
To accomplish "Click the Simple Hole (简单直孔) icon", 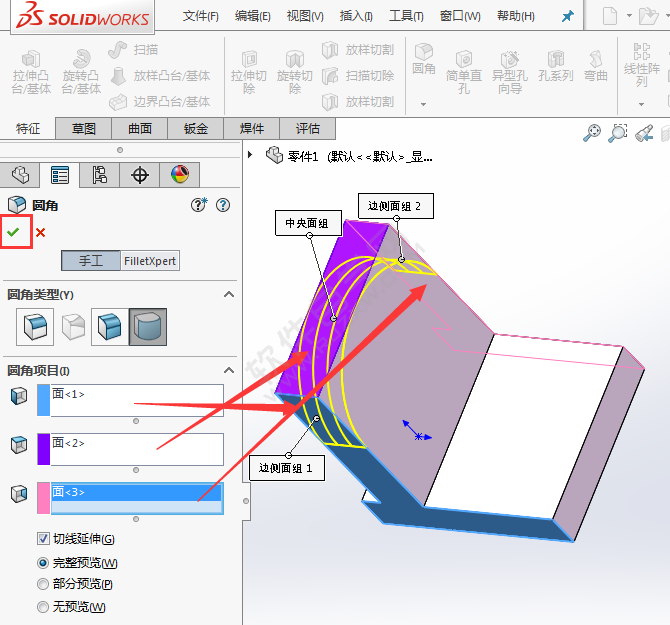I will [464, 59].
